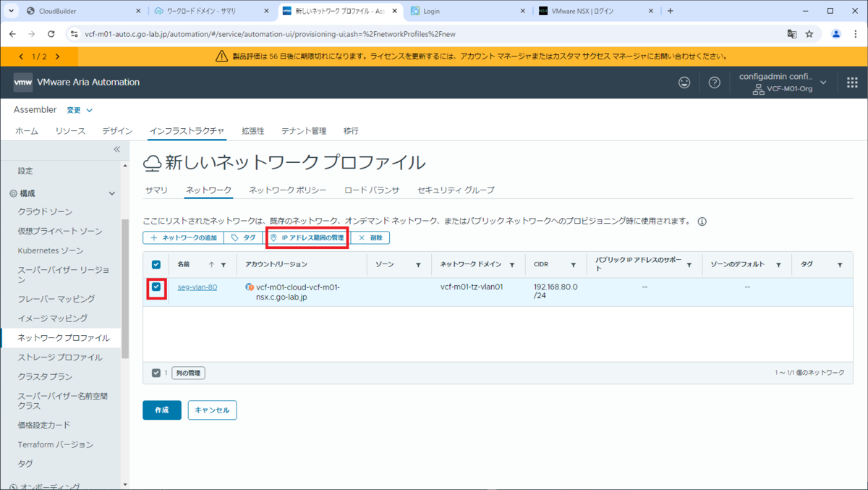The image size is (868, 490).
Task: Open the ロード バランサ tab
Action: tap(372, 190)
